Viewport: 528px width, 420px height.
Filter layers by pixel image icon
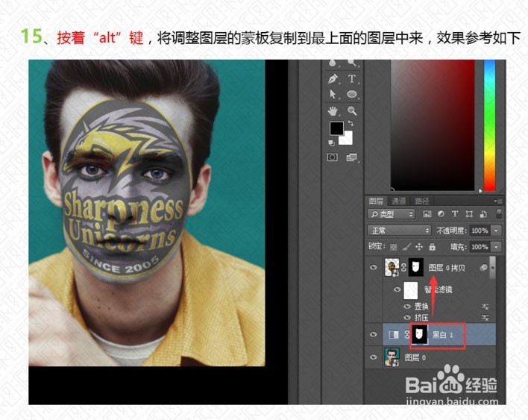tap(427, 214)
